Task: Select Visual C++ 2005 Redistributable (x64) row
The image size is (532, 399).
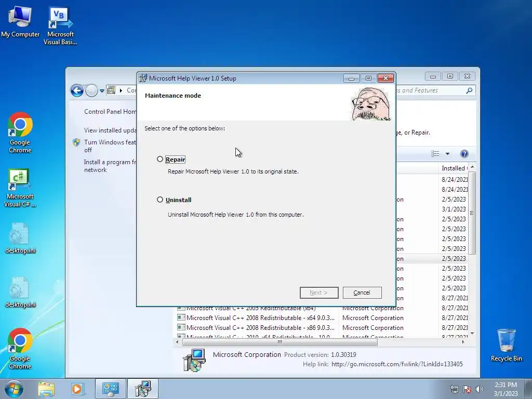Action: coord(251,309)
